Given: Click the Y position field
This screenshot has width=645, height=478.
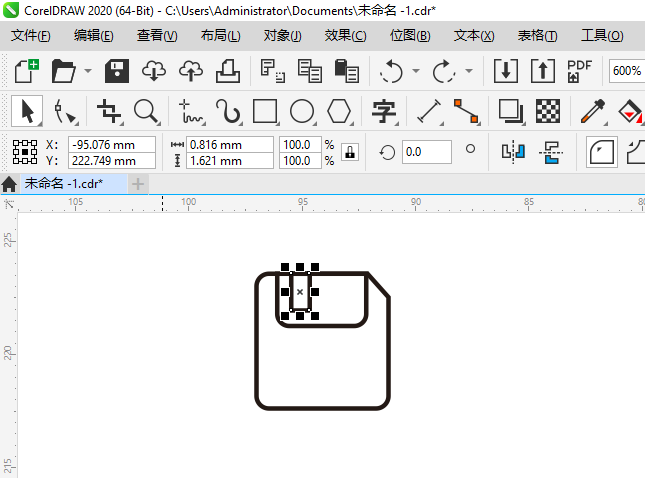Looking at the screenshot, I should pyautogui.click(x=111, y=161).
